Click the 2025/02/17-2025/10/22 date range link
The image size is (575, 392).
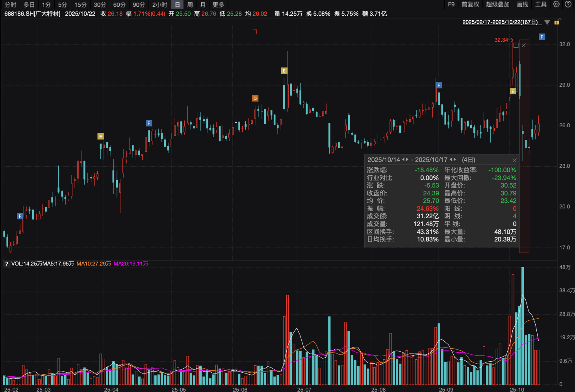coord(502,22)
